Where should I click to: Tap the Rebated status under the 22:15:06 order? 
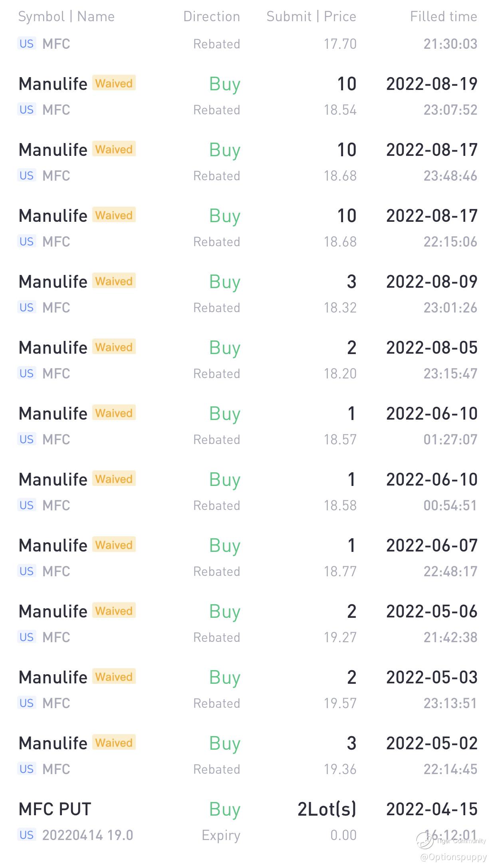point(216,242)
